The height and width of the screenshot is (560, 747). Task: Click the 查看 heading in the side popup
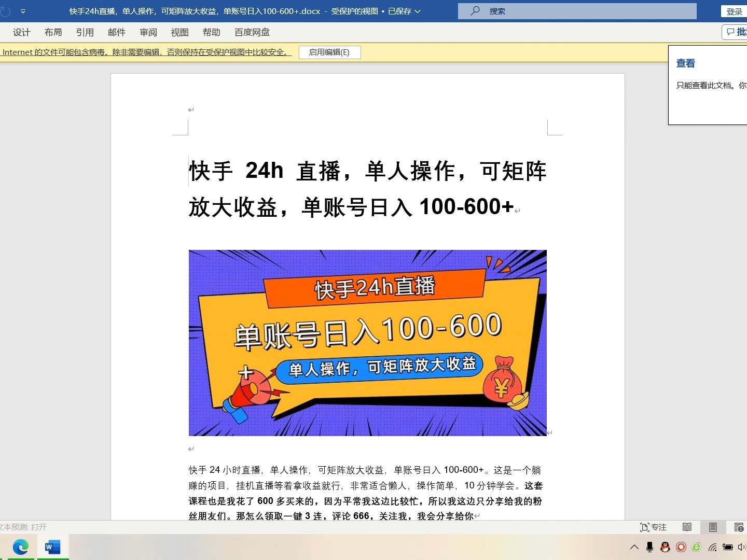pyautogui.click(x=685, y=63)
